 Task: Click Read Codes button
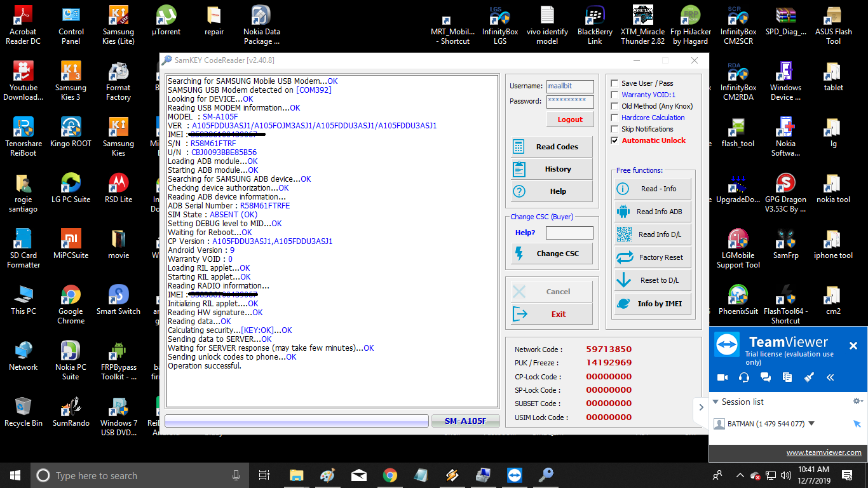552,146
